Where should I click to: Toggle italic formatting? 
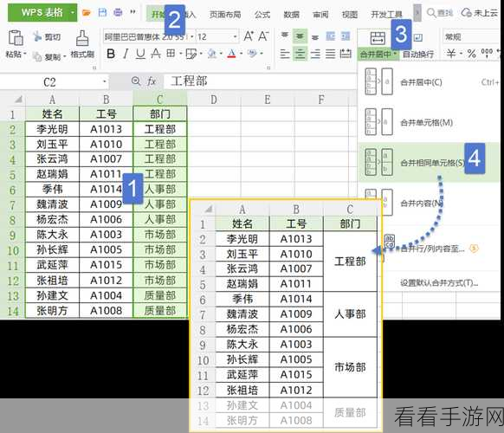126,54
